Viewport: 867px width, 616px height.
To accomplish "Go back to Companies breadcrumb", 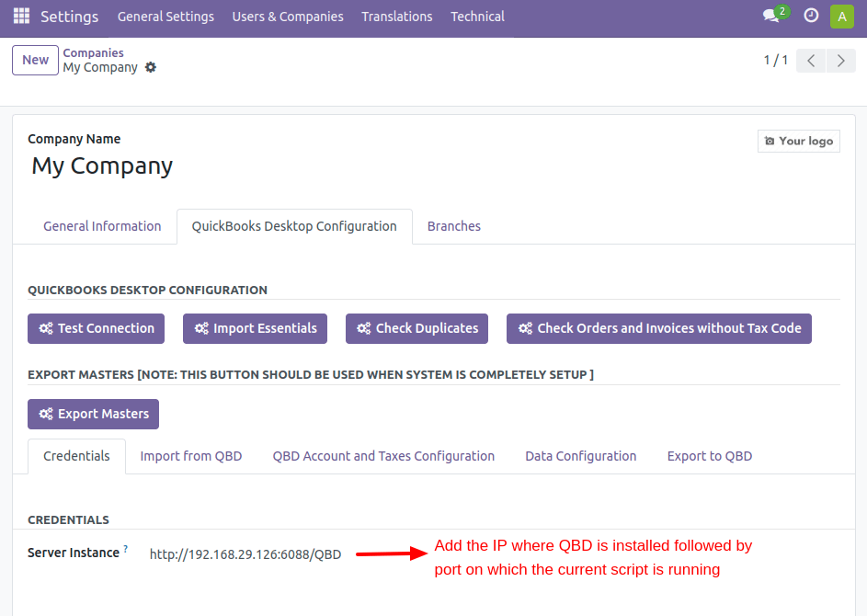I will (x=93, y=52).
